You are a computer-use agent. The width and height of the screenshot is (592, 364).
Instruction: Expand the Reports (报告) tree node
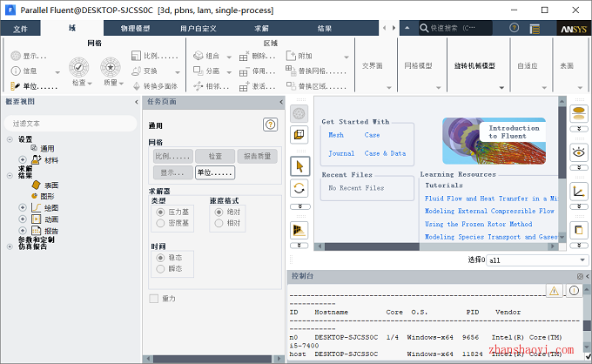(23, 231)
